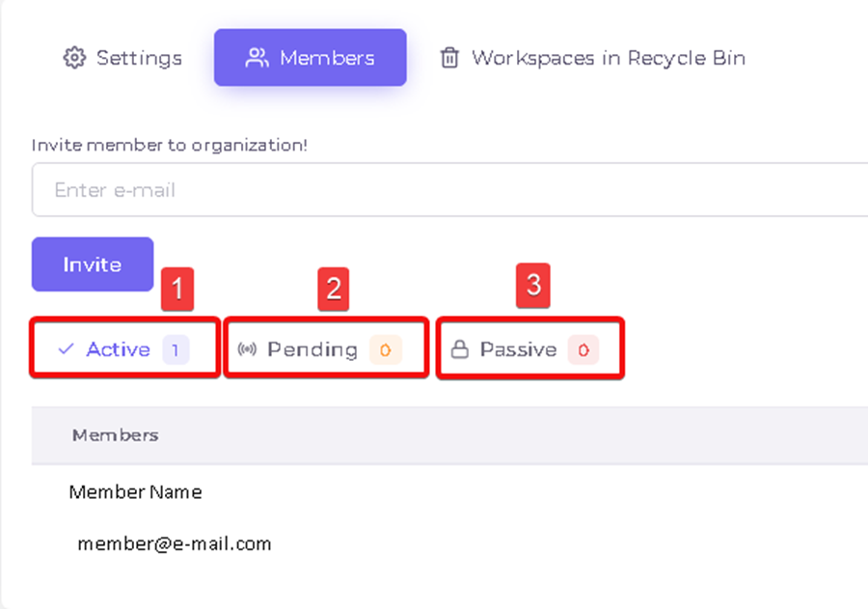Open Workspaces in Recycle Bin tab

593,58
